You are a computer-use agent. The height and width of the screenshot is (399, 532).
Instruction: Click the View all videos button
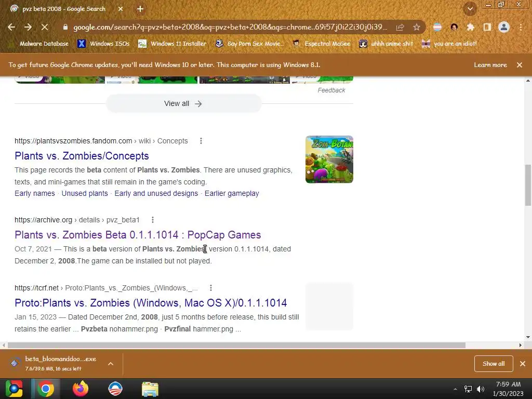(x=183, y=103)
